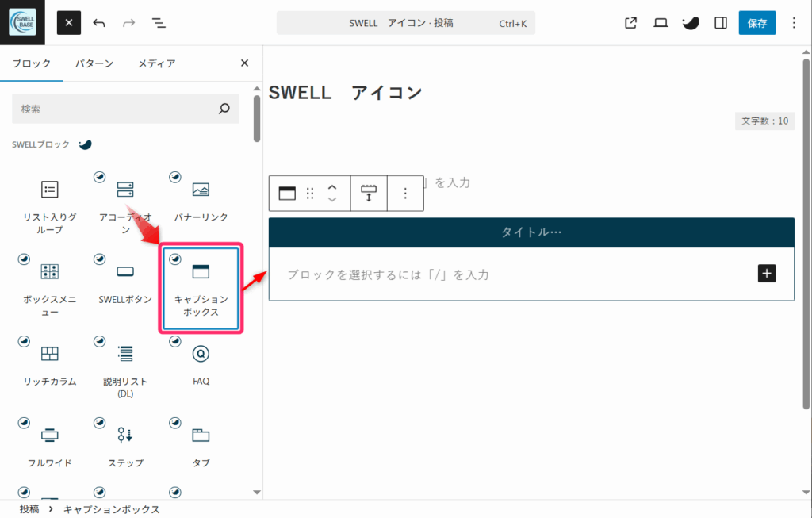Screen dimensions: 812x518
Task: Open the block toolbar options menu
Action: [405, 194]
